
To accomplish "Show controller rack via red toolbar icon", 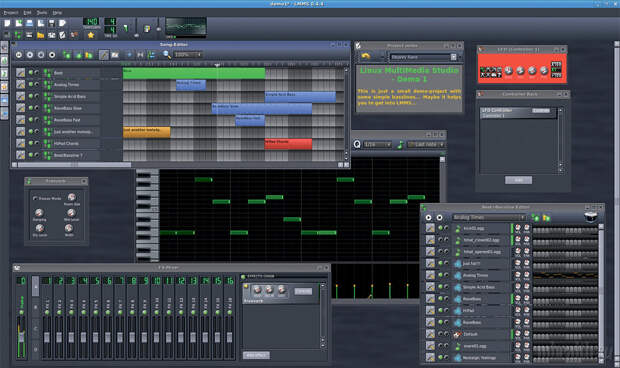I will (74, 35).
